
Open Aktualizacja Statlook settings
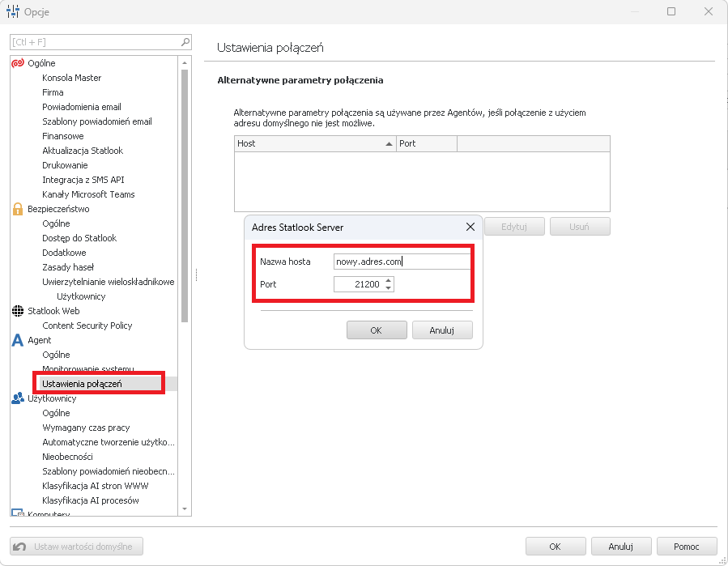(83, 151)
